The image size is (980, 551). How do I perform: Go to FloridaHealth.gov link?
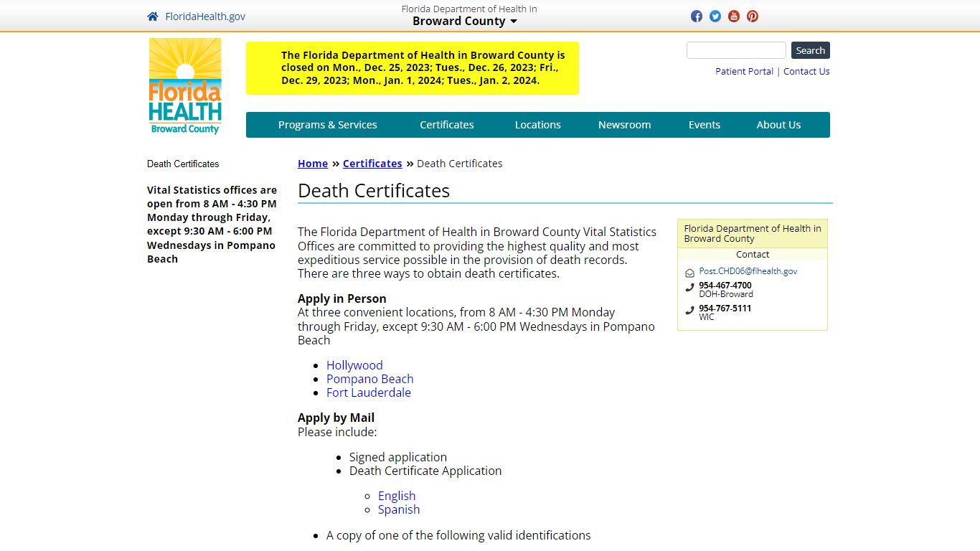(205, 17)
